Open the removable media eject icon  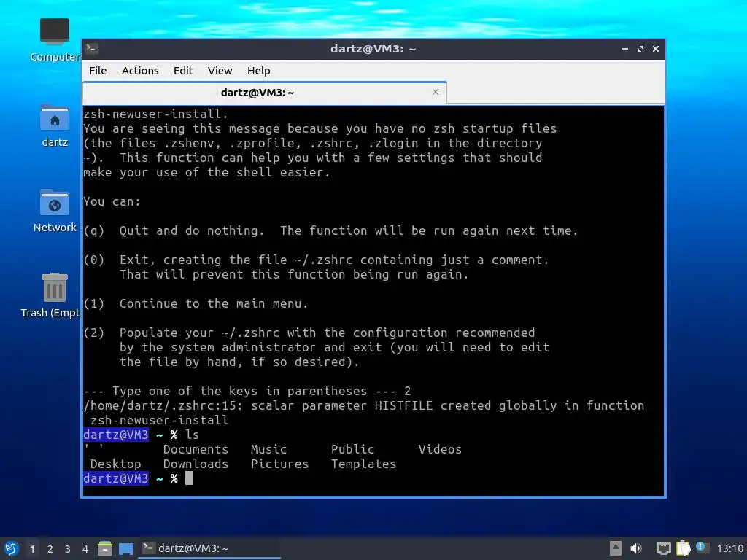click(x=616, y=548)
